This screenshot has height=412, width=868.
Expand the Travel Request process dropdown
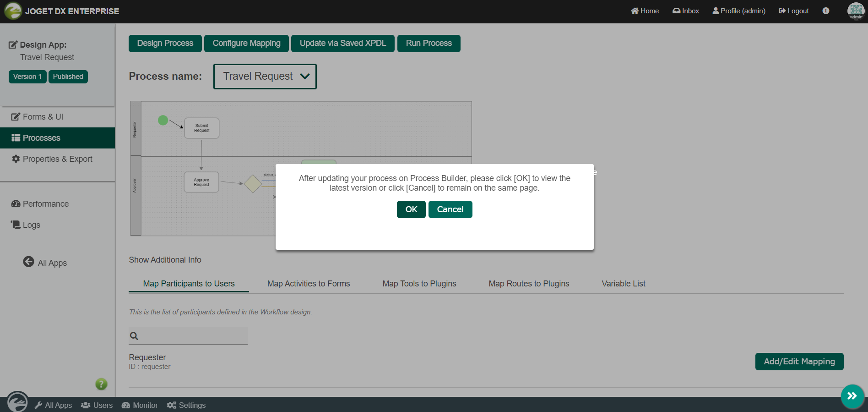(x=265, y=77)
